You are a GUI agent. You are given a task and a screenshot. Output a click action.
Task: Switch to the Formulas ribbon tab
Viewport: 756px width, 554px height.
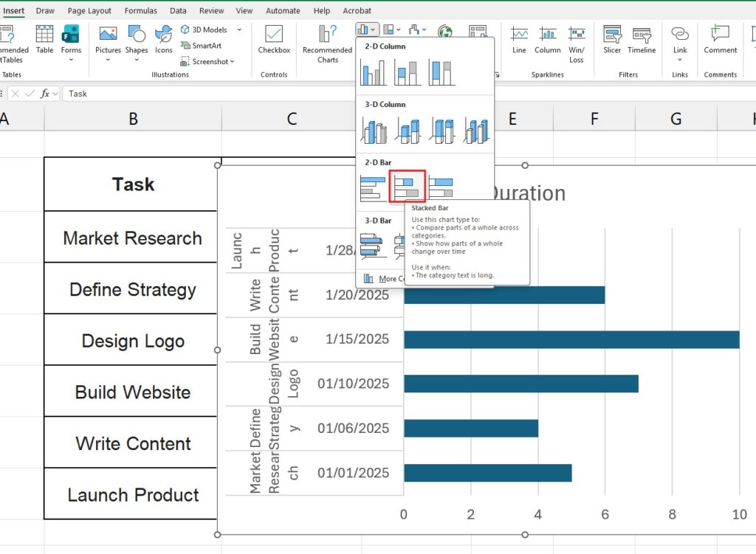click(x=140, y=10)
